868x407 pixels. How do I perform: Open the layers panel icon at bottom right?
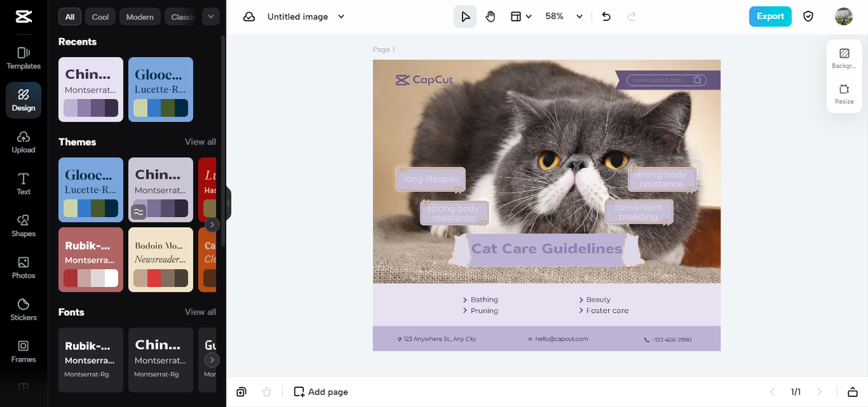pos(852,392)
